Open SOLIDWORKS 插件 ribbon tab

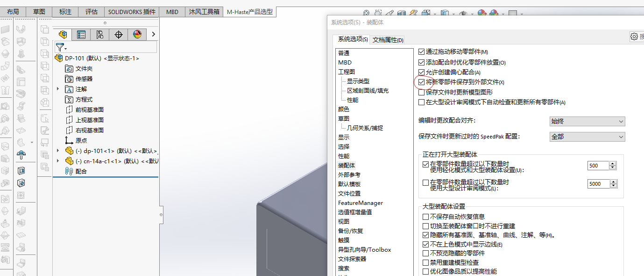click(x=132, y=12)
